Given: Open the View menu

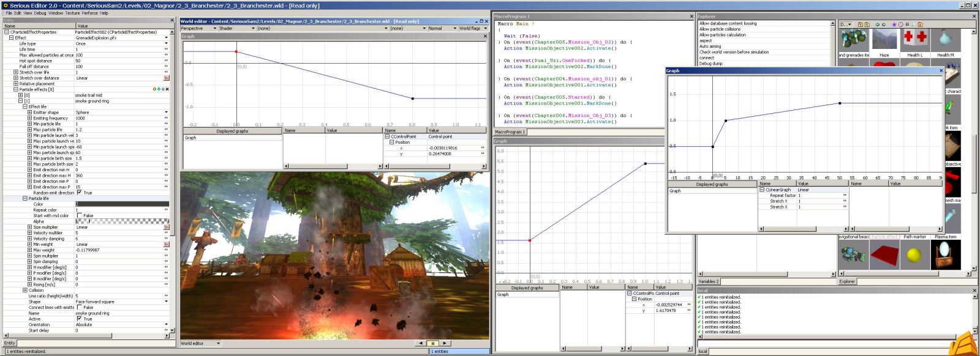Looking at the screenshot, I should pyautogui.click(x=28, y=13).
